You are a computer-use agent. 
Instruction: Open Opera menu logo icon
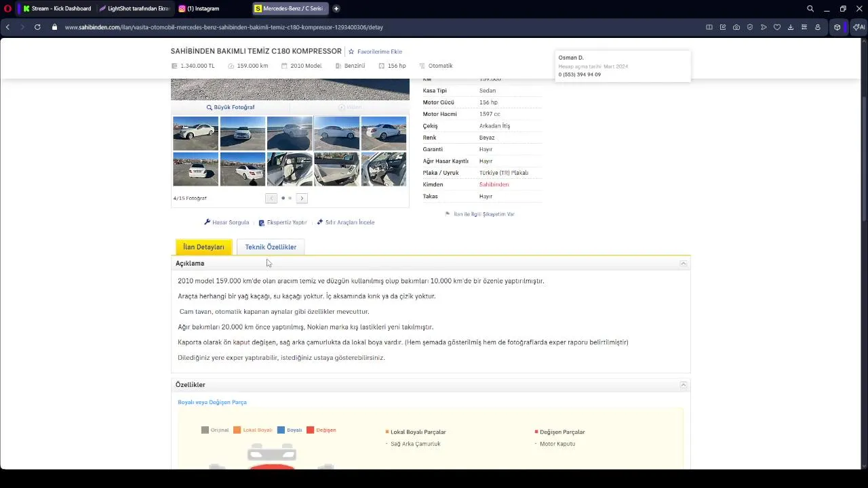click(8, 9)
